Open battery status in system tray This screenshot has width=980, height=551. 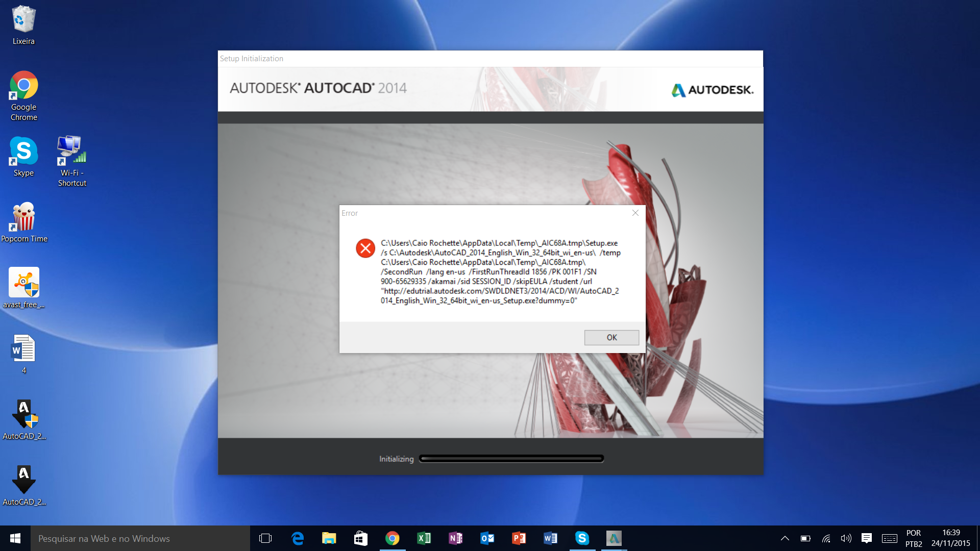pos(805,538)
